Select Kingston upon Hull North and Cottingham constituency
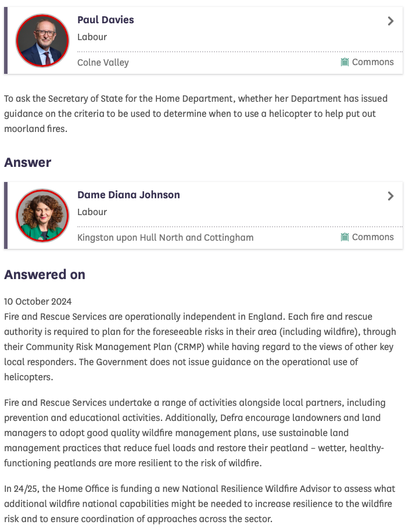416x532 pixels. point(165,238)
